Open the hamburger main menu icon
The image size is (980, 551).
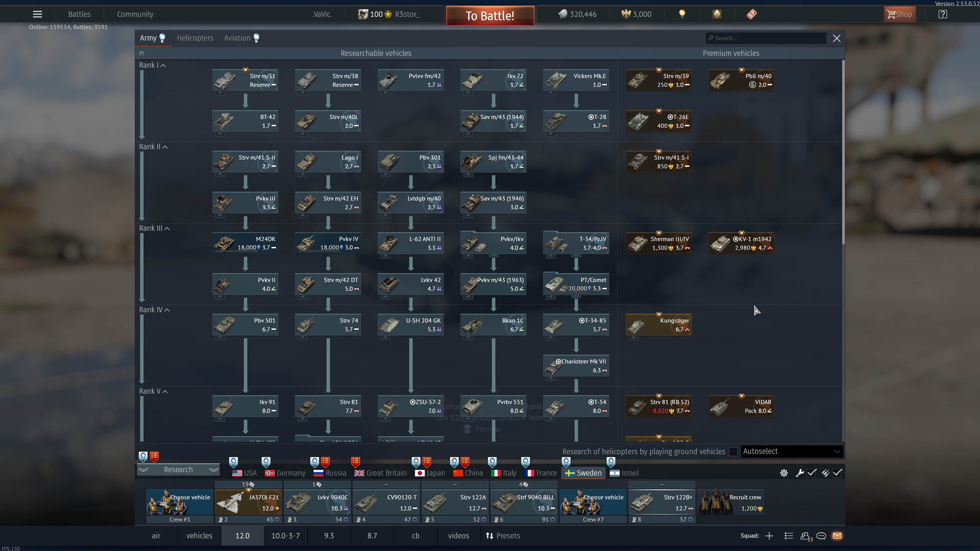click(x=38, y=14)
